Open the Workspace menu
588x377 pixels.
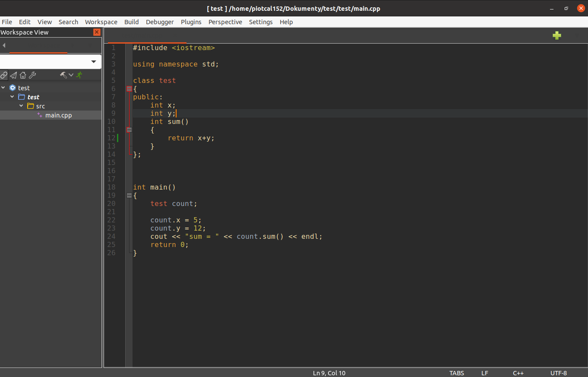pos(101,22)
